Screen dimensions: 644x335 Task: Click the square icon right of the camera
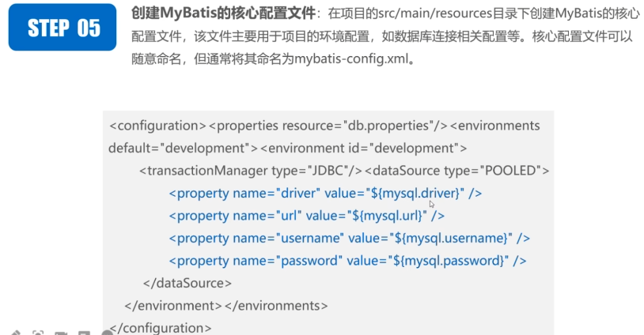[85, 332]
